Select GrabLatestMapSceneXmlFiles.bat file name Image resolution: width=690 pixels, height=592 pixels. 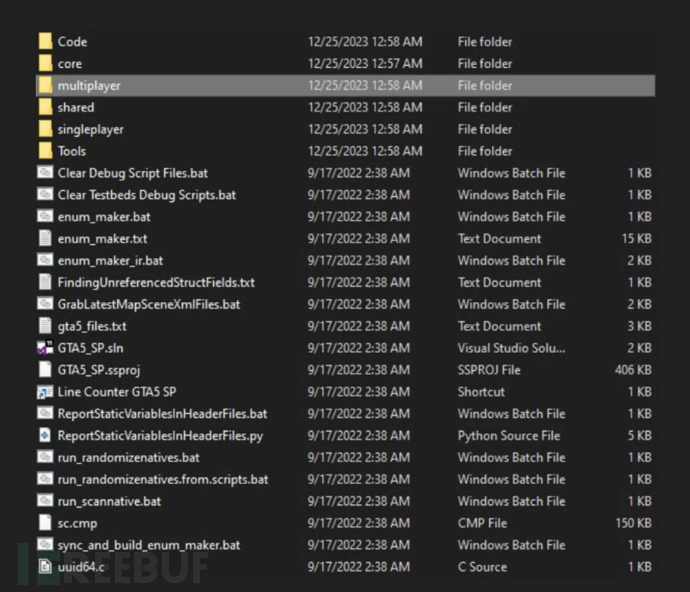tap(149, 305)
